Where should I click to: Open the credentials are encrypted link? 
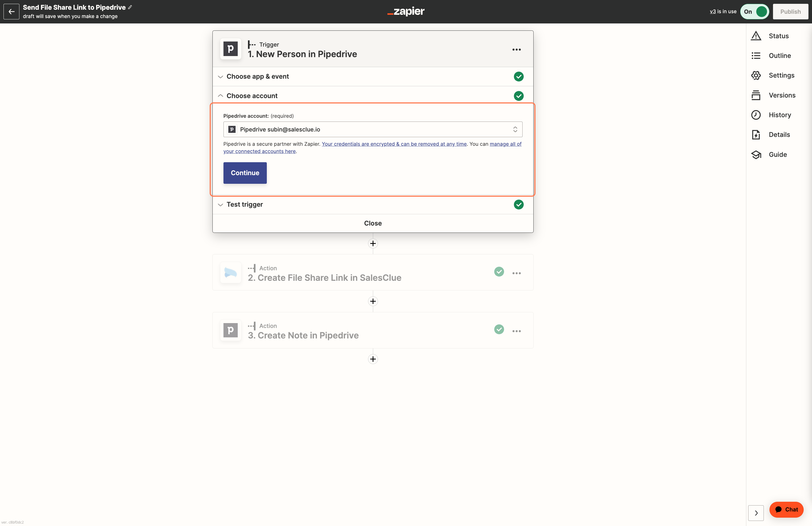point(394,144)
